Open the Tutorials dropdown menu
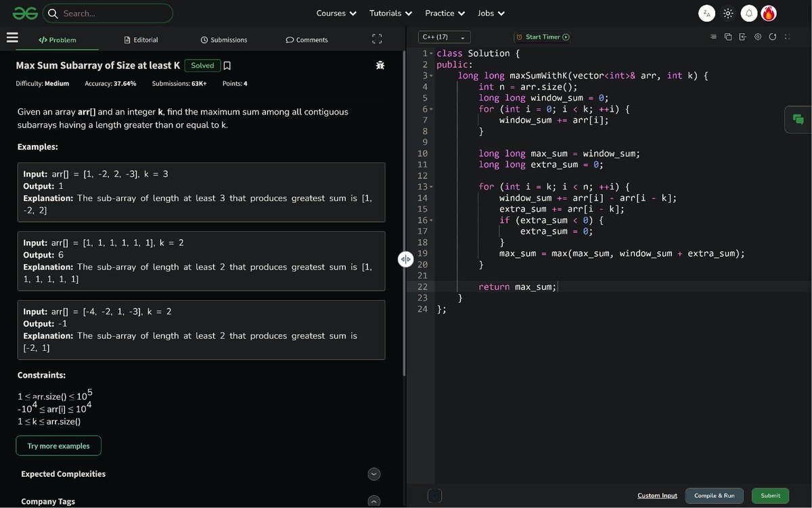 [x=390, y=13]
